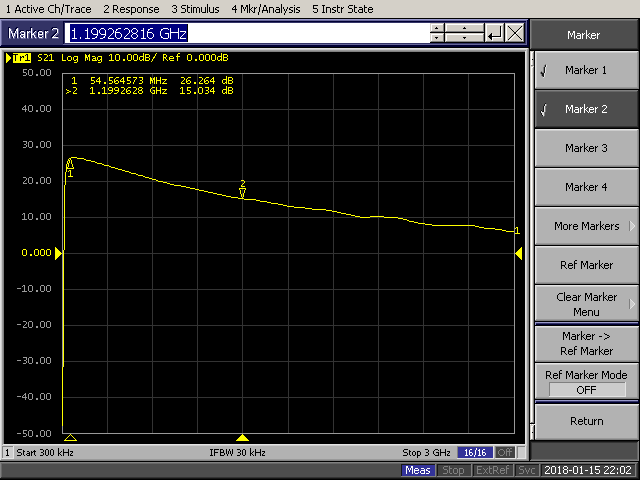Open the Mkr/Analysis menu
640x480 pixels.
264,9
